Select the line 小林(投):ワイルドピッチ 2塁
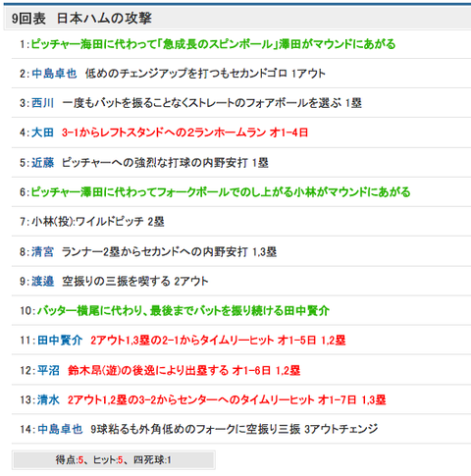 coord(98,222)
